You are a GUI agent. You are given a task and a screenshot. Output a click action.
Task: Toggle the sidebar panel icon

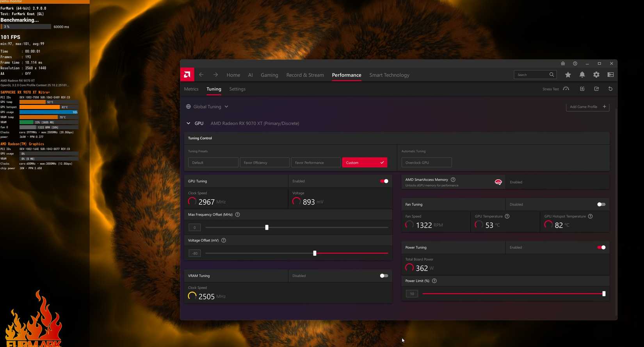[x=610, y=74]
